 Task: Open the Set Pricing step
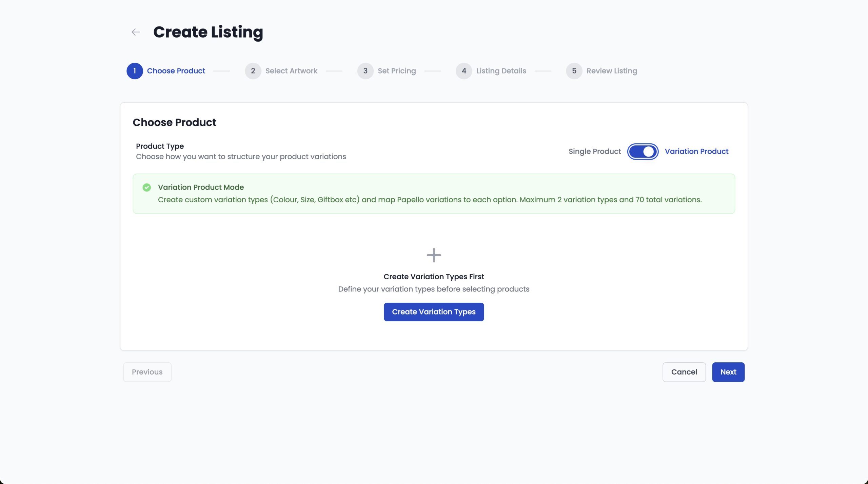(x=397, y=71)
